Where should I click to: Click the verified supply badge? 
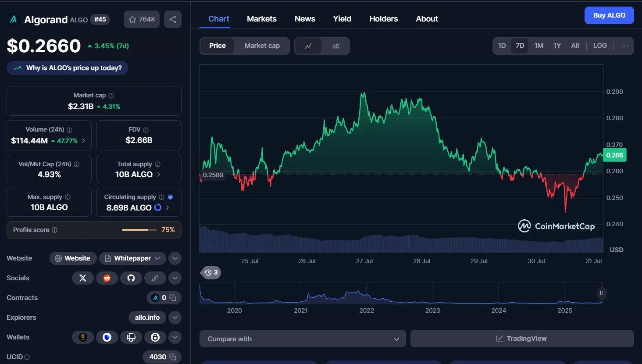click(171, 197)
